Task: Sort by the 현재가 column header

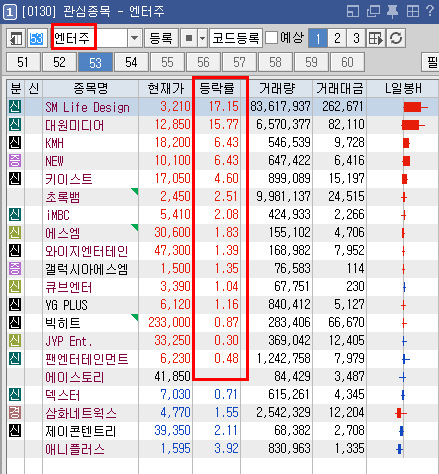Action: [166, 89]
